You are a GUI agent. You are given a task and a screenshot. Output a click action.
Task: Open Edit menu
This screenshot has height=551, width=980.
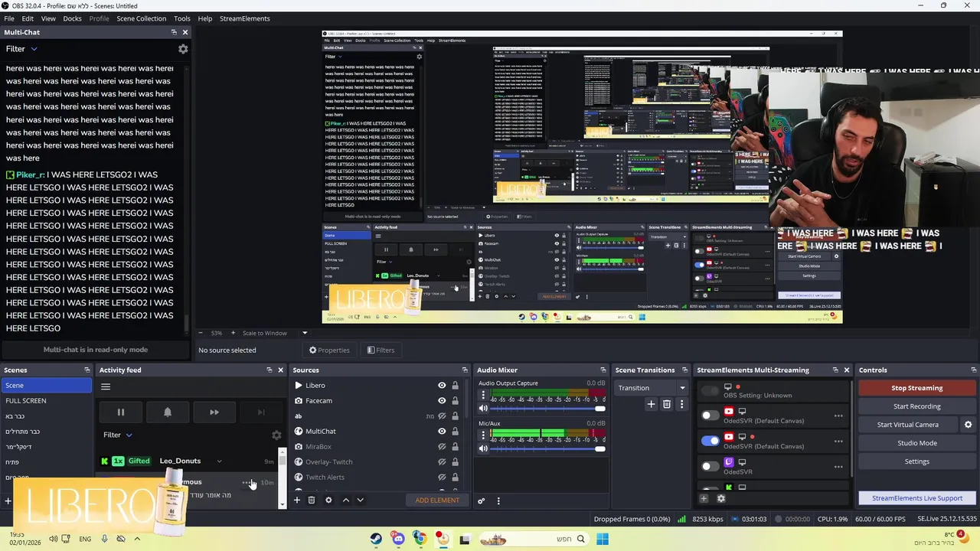[28, 18]
